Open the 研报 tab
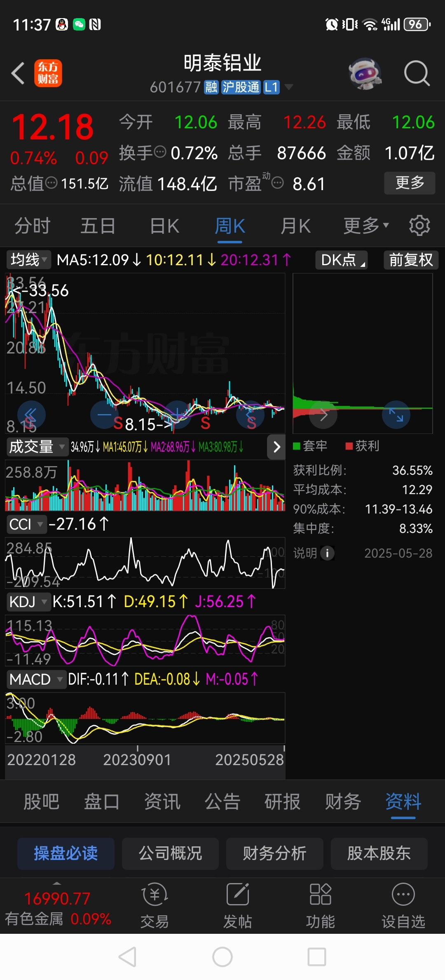This screenshot has width=445, height=980. point(283,802)
